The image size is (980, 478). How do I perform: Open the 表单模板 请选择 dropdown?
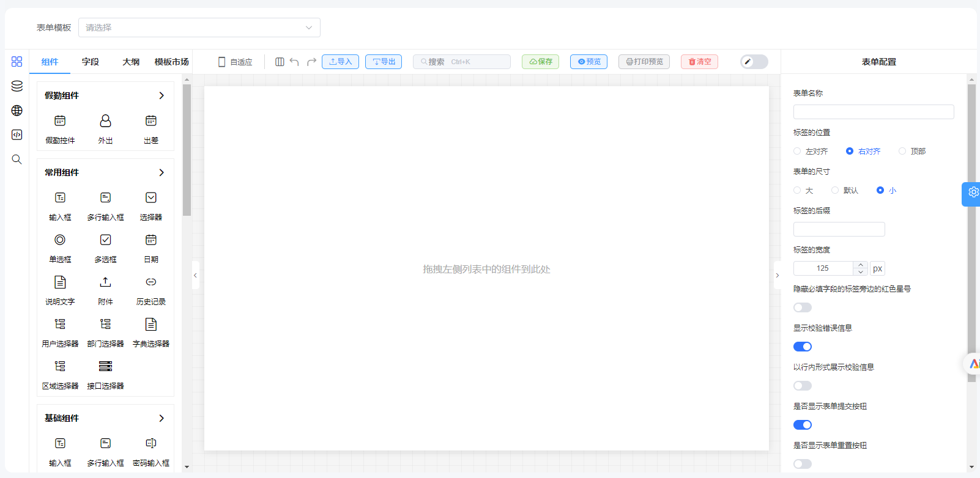[x=199, y=28]
